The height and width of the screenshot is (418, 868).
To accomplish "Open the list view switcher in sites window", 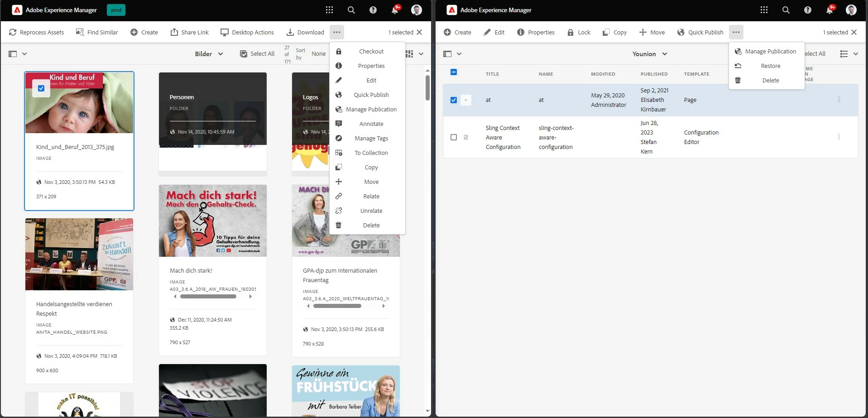I will [849, 54].
